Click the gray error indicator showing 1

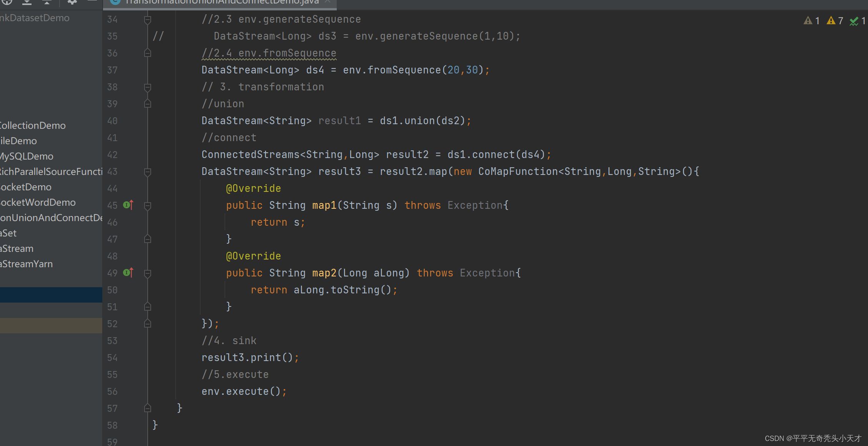pos(810,21)
